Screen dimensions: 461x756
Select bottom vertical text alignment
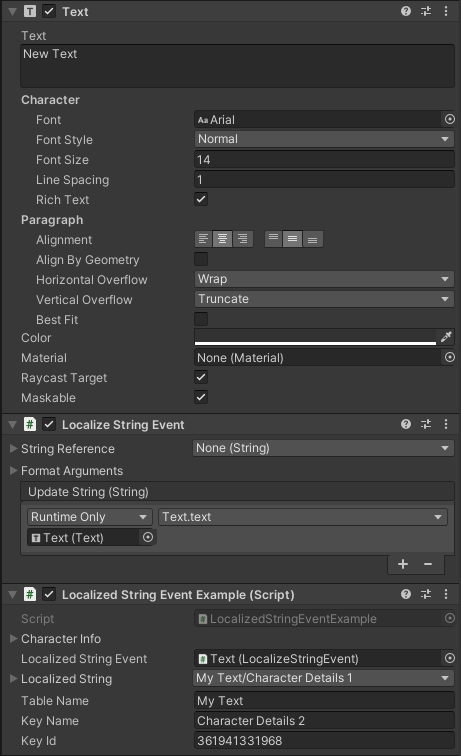pyautogui.click(x=313, y=239)
